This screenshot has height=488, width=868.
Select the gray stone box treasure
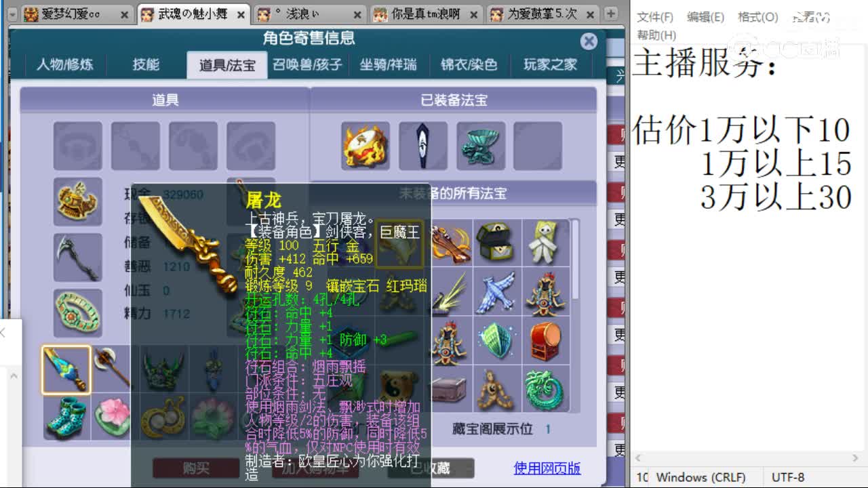point(449,389)
